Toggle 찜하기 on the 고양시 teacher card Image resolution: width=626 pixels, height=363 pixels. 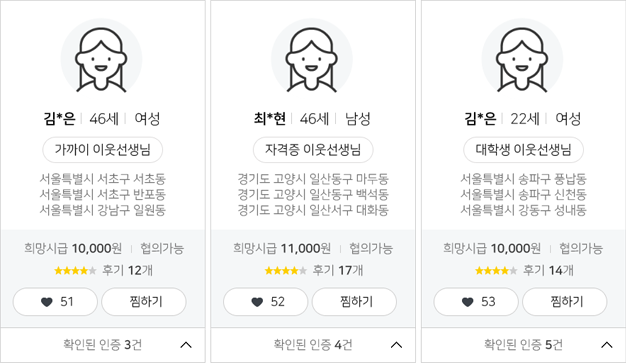[355, 302]
